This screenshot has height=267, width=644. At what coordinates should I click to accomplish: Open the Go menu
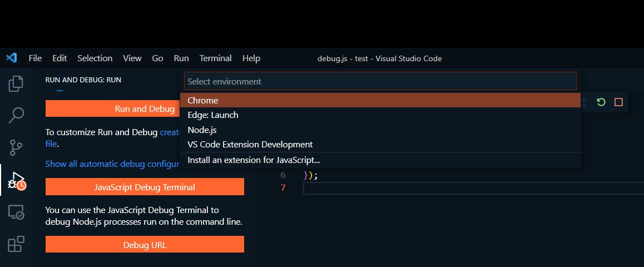pos(158,58)
